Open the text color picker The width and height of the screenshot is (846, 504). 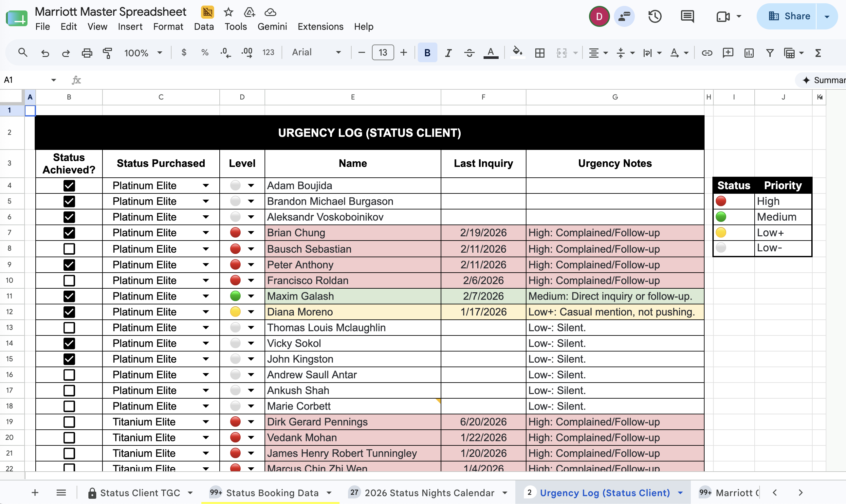coord(491,53)
